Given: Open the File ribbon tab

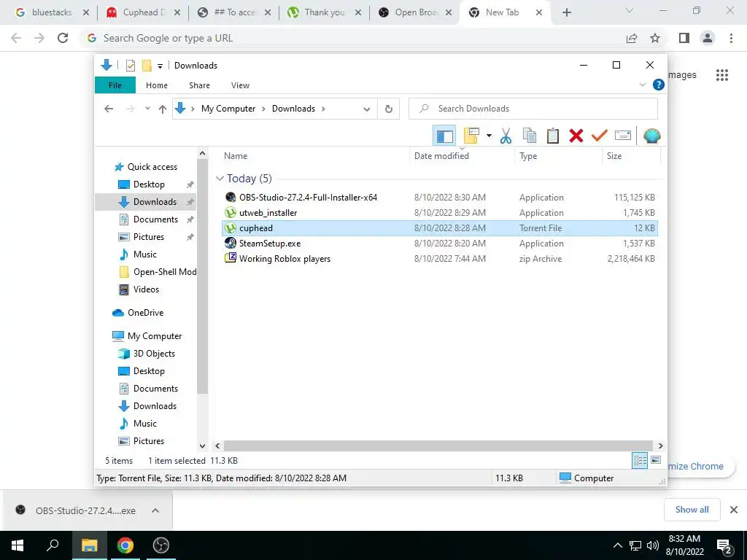Looking at the screenshot, I should pos(115,85).
